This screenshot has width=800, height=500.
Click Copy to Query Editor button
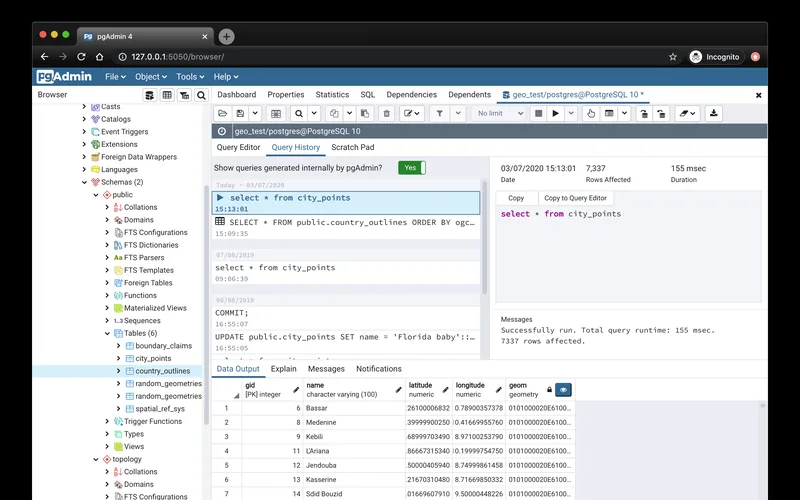coord(576,198)
